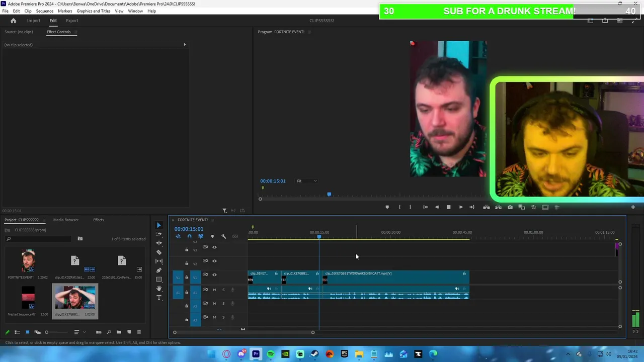This screenshot has height=362, width=644.
Task: Open Effect Controls panel menu
Action: click(75, 32)
